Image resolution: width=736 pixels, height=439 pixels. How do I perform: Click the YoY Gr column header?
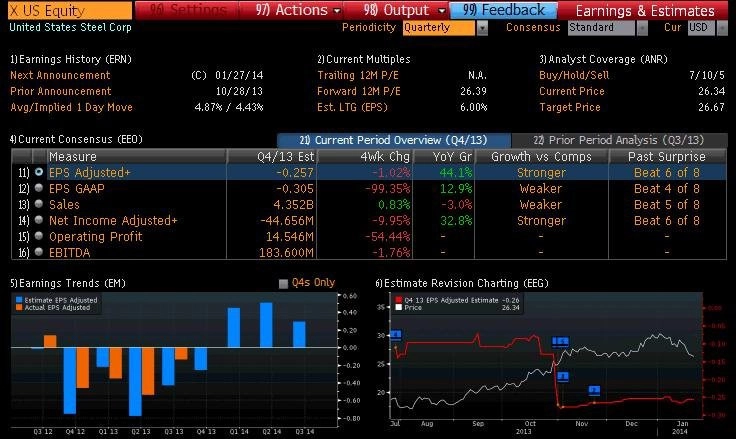click(444, 156)
